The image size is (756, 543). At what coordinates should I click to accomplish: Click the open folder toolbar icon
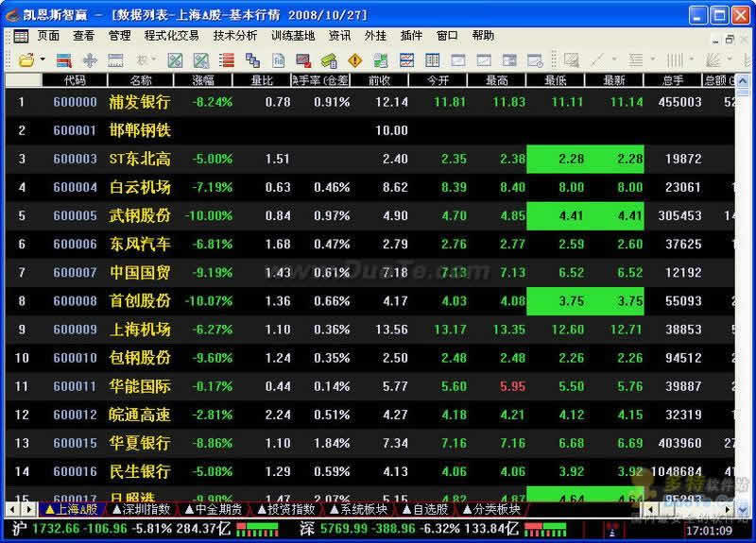click(x=26, y=60)
